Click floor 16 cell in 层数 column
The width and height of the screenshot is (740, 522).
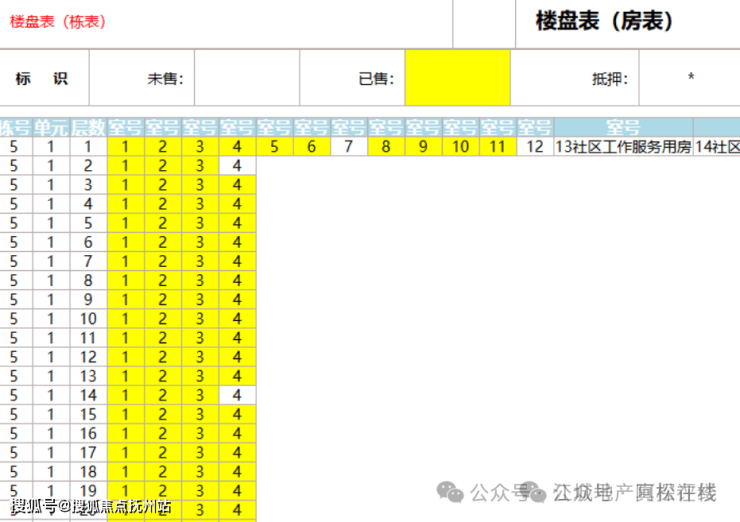click(88, 433)
